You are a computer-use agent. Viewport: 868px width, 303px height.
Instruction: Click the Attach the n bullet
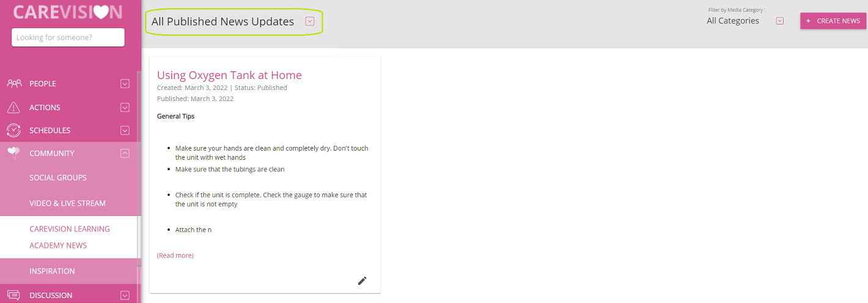click(x=193, y=230)
